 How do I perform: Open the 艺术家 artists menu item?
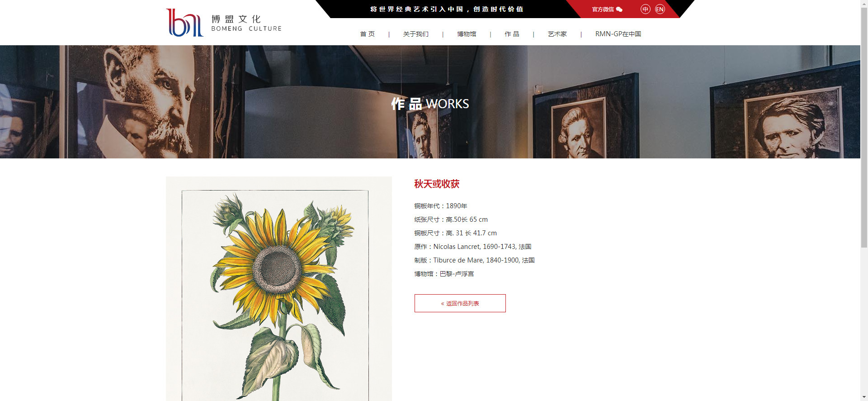(557, 34)
